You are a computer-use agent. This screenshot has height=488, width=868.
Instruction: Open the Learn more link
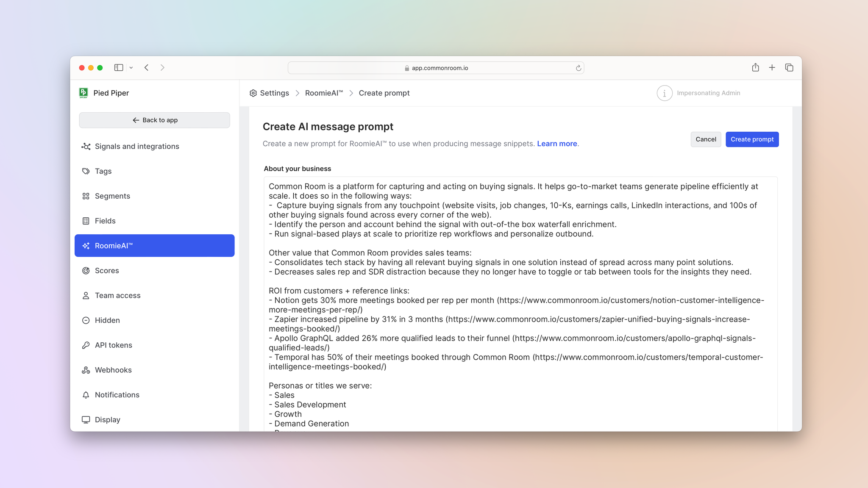pyautogui.click(x=557, y=144)
